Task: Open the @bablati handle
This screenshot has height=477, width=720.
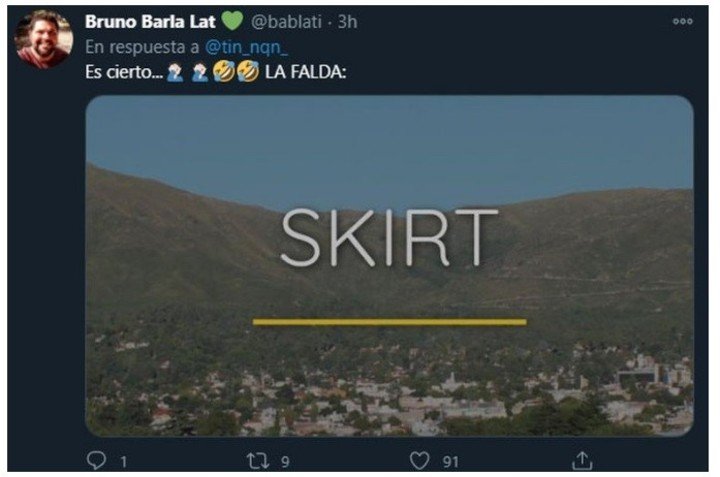Action: coord(286,22)
